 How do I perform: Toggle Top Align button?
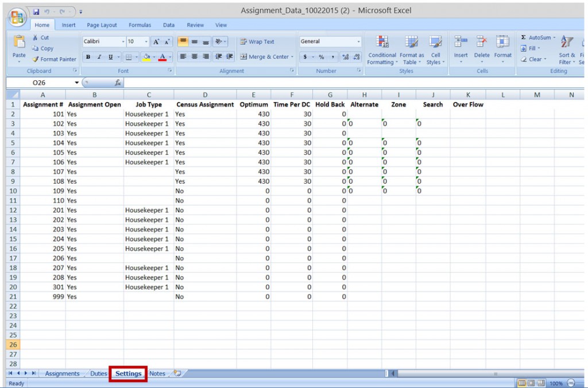point(183,41)
